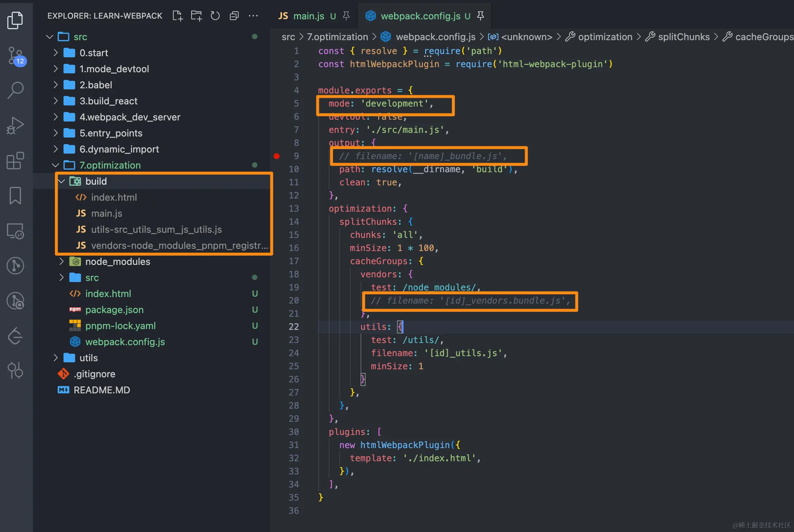Open the Search view in activity bar

coord(16,90)
